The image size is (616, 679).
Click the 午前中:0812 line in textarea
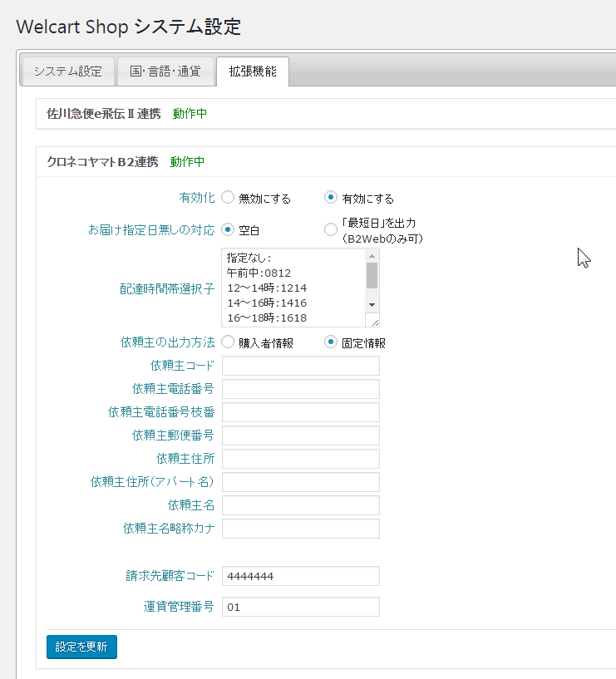pyautogui.click(x=259, y=273)
